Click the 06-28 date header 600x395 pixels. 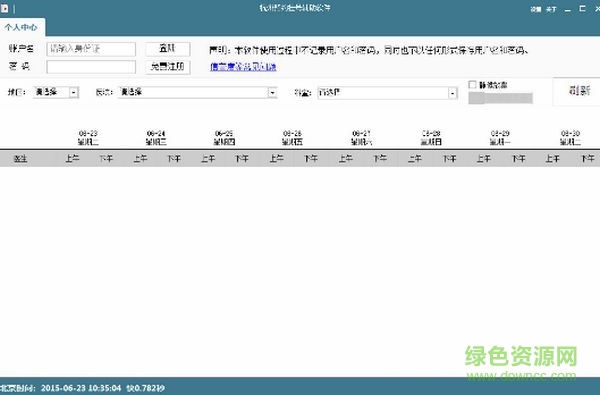tap(431, 137)
